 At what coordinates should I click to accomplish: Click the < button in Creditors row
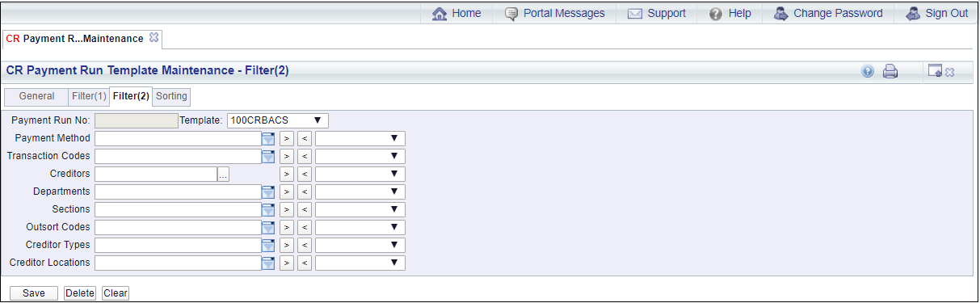coord(305,174)
